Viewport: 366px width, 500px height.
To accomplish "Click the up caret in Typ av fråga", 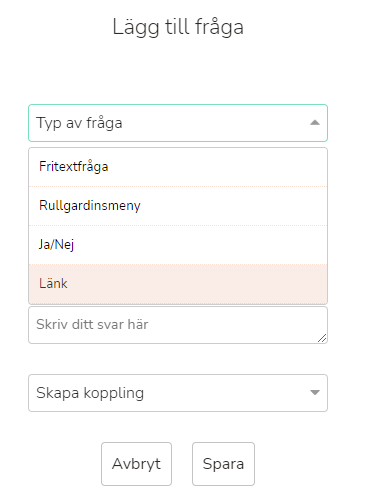I will 315,123.
